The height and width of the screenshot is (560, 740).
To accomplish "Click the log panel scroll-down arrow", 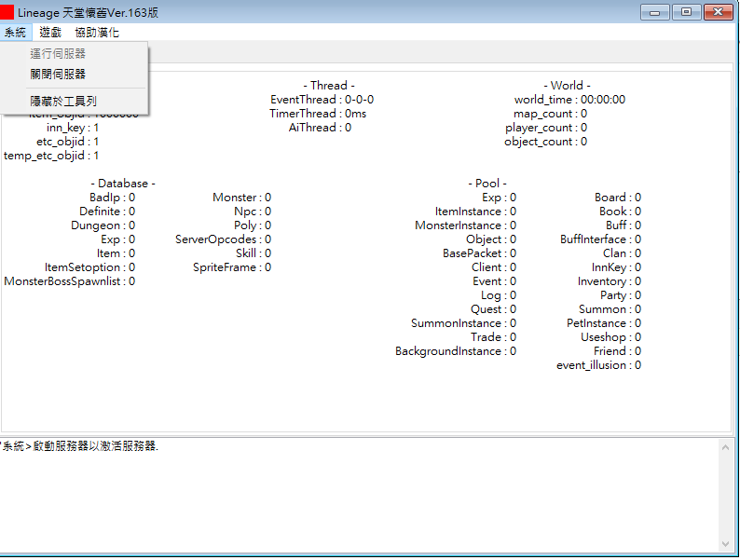I will tap(725, 544).
